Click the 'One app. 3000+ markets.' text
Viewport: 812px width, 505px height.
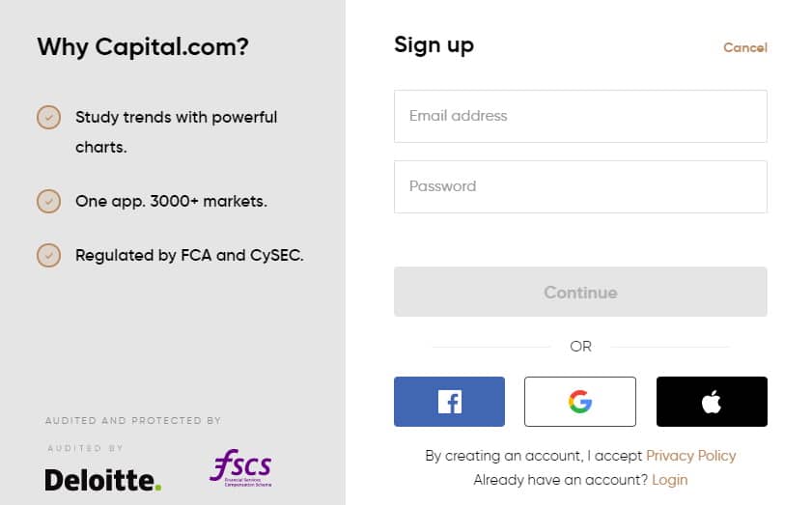[172, 202]
